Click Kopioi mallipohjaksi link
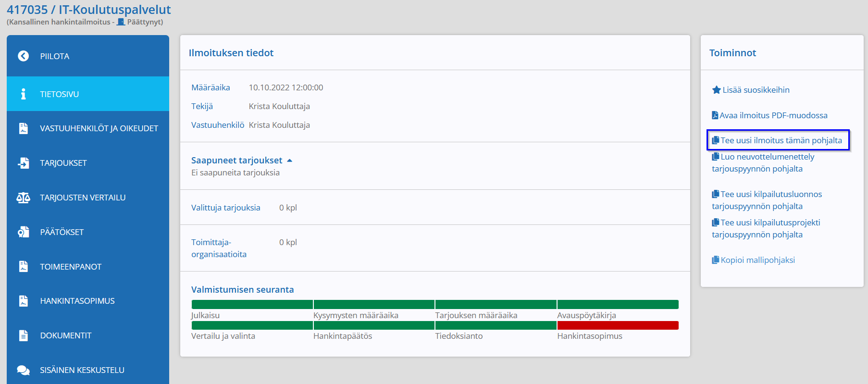 point(754,260)
